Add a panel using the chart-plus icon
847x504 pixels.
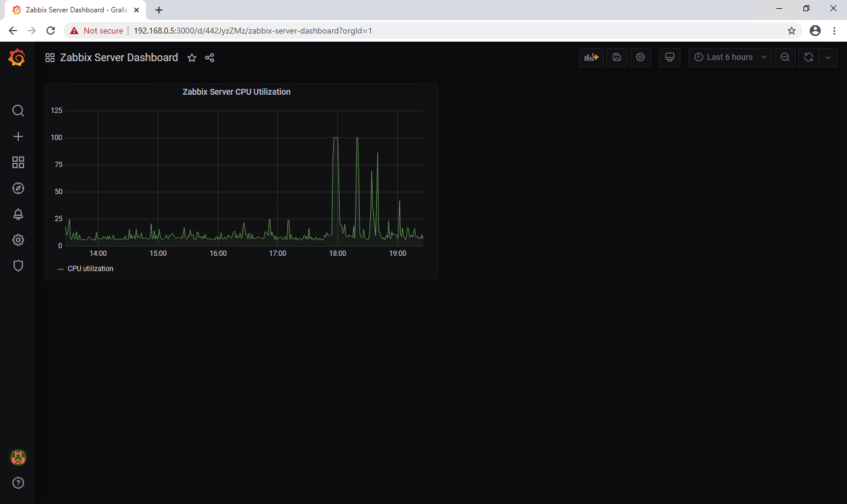click(592, 57)
